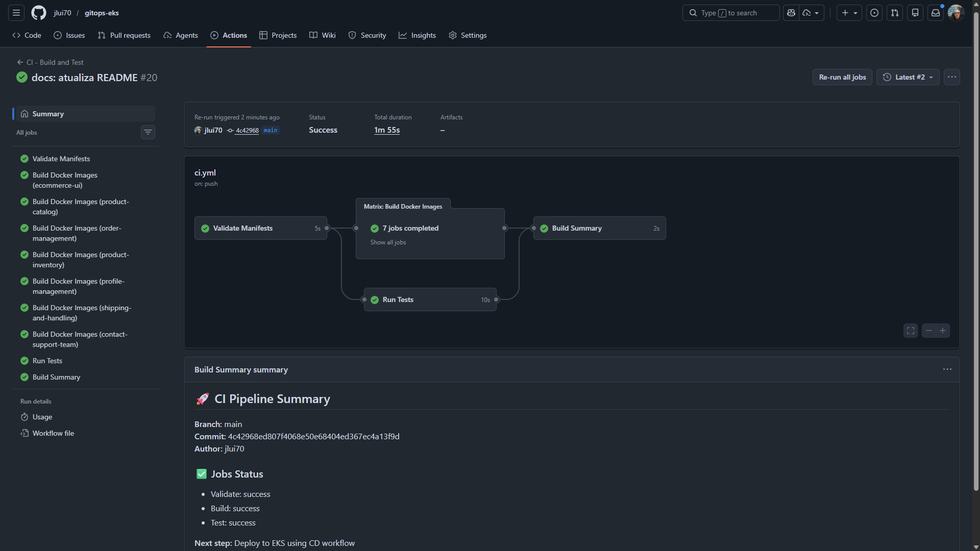This screenshot has width=980, height=551.
Task: Open the jobs filter icon
Action: (x=148, y=132)
